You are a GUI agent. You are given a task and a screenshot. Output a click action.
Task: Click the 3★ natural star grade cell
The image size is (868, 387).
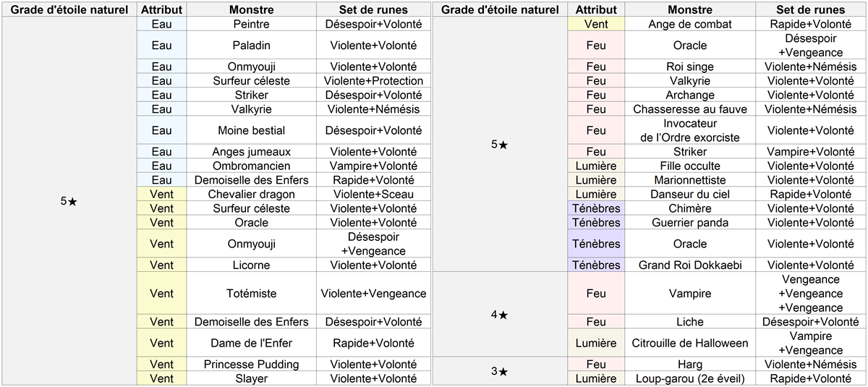click(x=499, y=372)
